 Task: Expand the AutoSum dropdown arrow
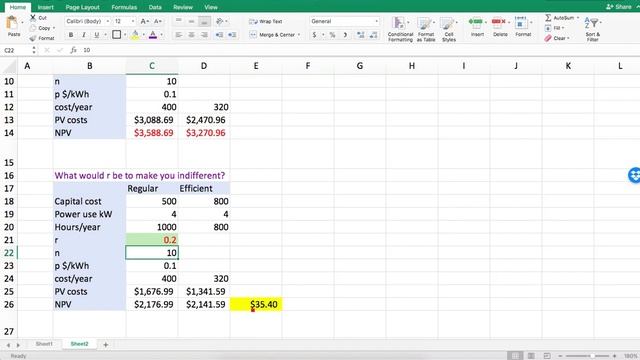tap(578, 18)
